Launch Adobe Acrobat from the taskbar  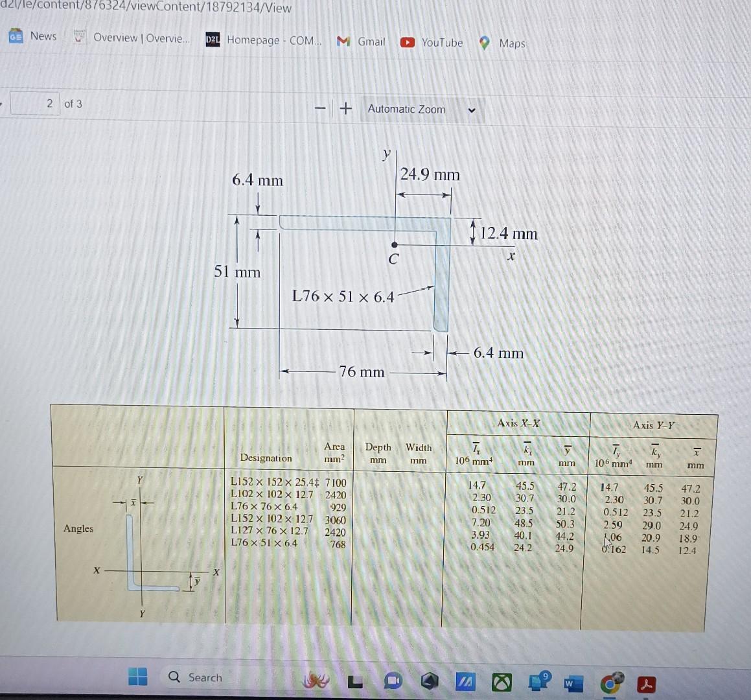[646, 682]
